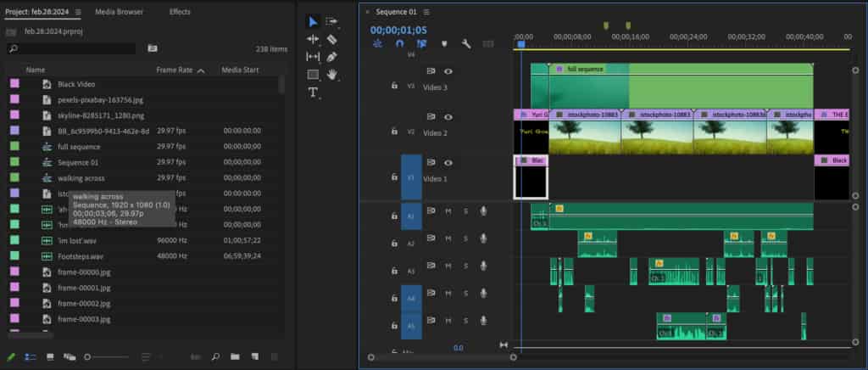Image resolution: width=868 pixels, height=370 pixels.
Task: Click the first yellow sequence marker on ruler
Action: tap(605, 25)
